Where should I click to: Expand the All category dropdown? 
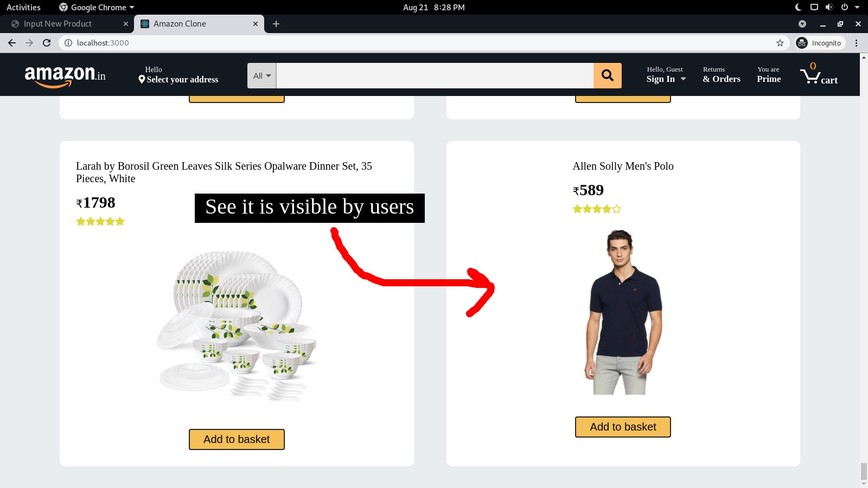click(262, 76)
